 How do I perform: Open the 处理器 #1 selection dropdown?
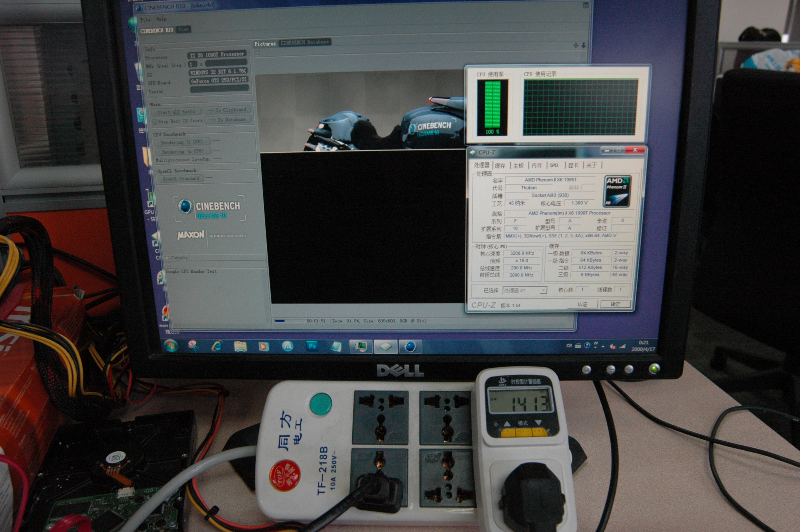(525, 290)
